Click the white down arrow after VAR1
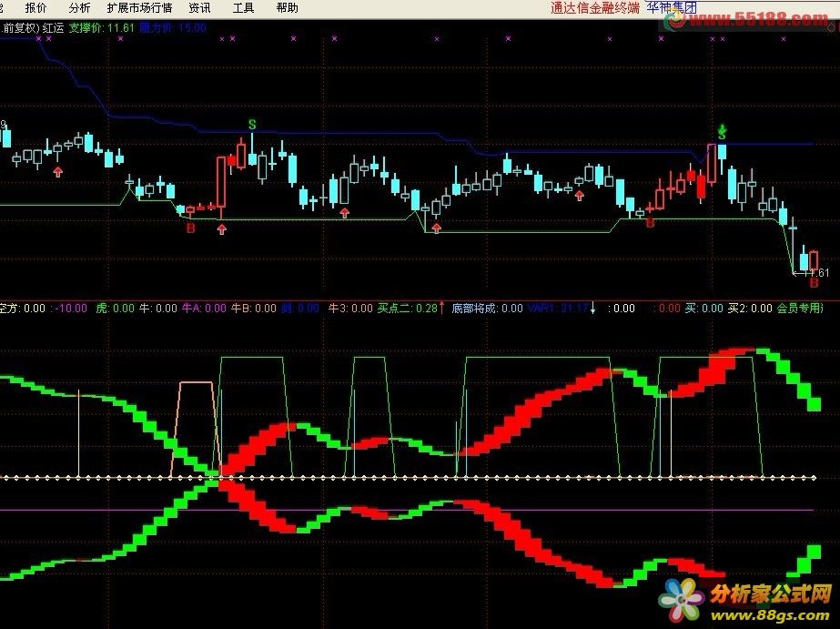This screenshot has height=629, width=840. point(593,308)
